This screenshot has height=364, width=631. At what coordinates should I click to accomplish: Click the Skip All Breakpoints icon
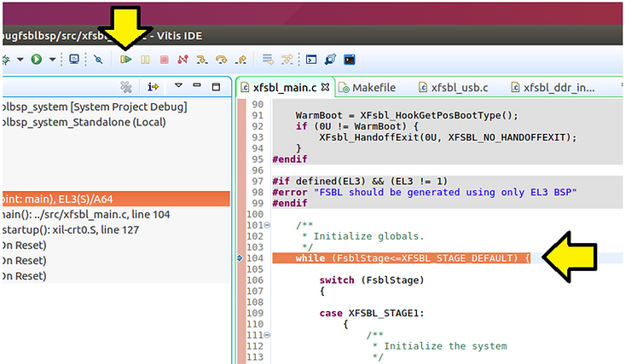[98, 60]
